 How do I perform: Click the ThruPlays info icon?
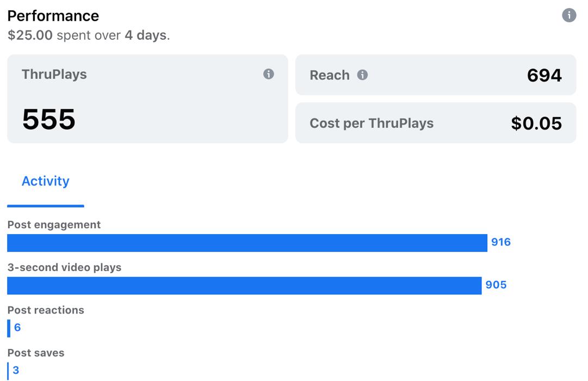[269, 74]
